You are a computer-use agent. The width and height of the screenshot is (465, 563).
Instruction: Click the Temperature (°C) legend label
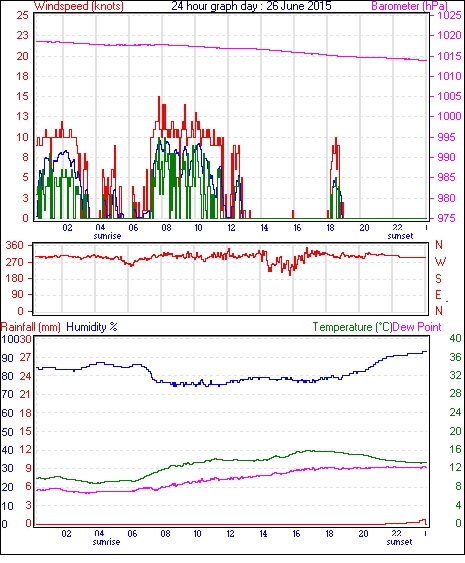(352, 327)
